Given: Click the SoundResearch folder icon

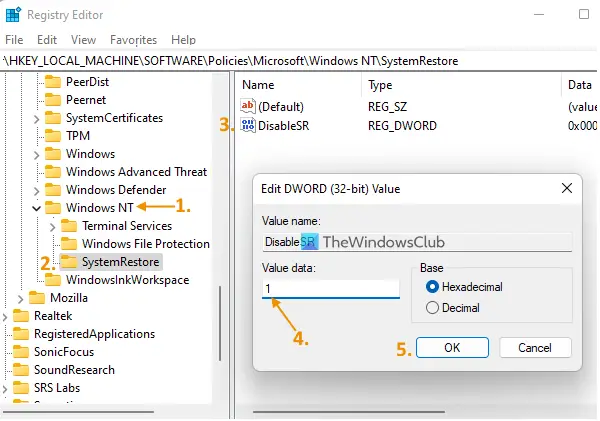Looking at the screenshot, I should coord(21,369).
